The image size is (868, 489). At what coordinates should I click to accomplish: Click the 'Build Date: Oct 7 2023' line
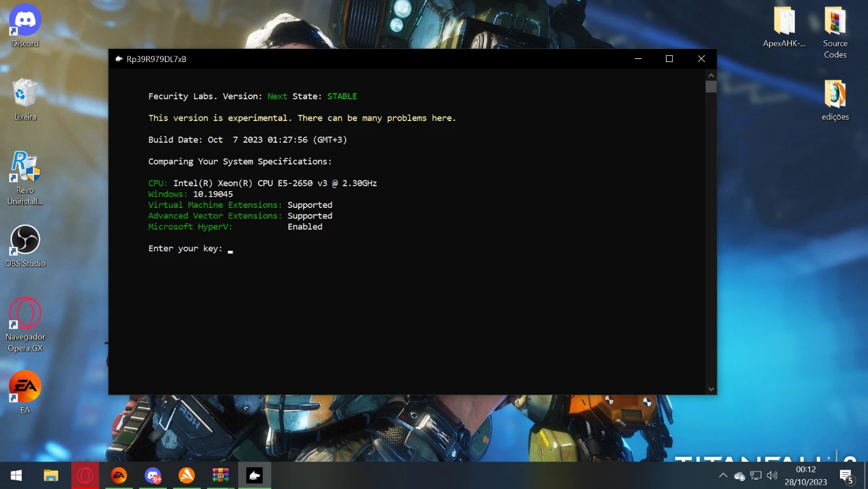click(x=247, y=140)
